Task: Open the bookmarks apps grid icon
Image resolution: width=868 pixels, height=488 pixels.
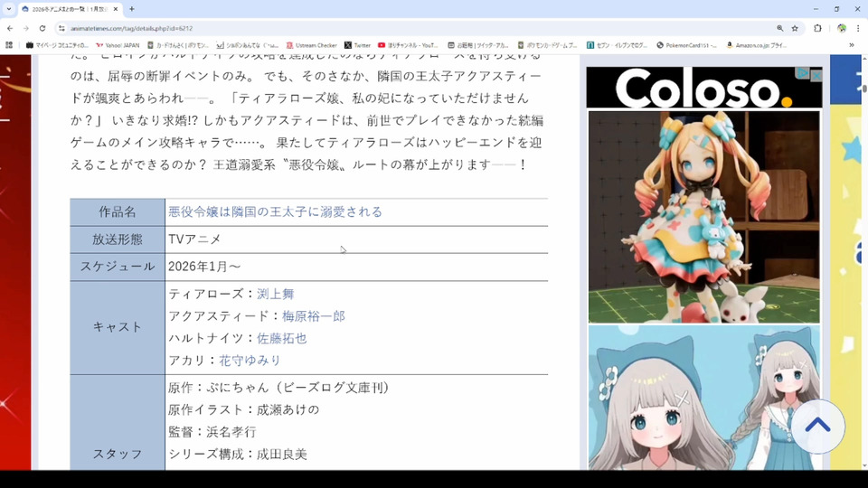Action: 9,45
